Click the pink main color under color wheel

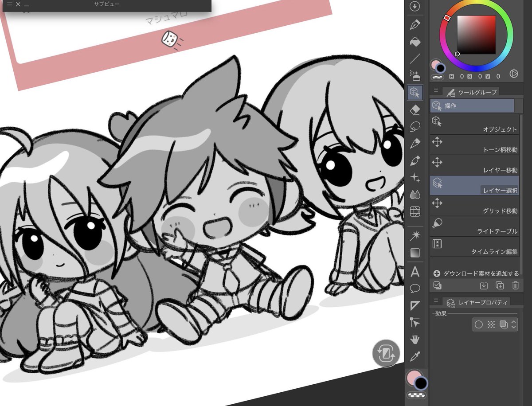click(x=434, y=65)
